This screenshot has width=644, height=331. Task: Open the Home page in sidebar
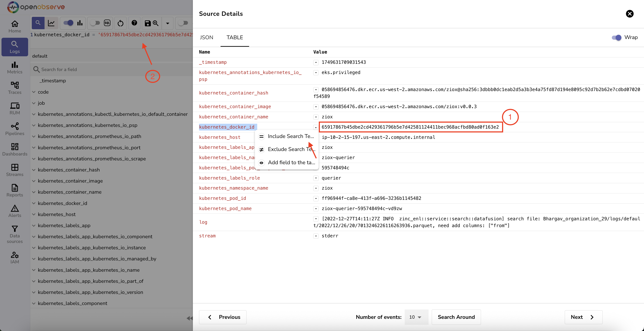click(x=14, y=27)
